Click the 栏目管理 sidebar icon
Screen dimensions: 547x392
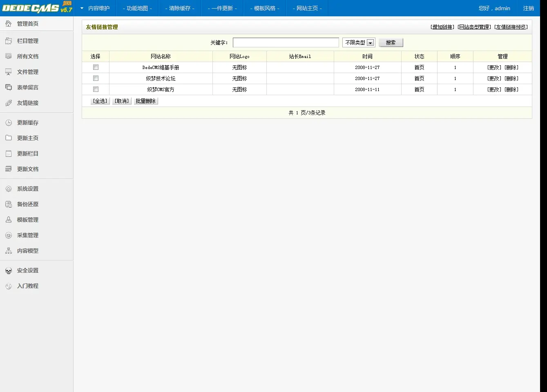[8, 41]
